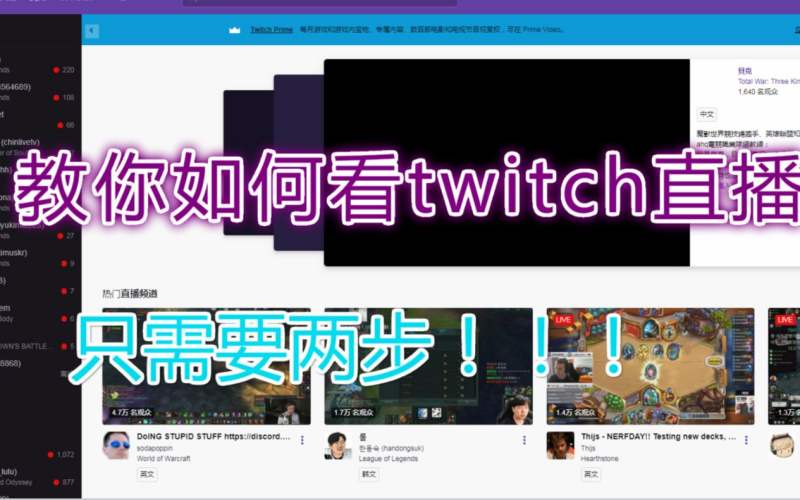Go to the 한동숙 (handongsuk) channel name
The height and width of the screenshot is (500, 800).
pyautogui.click(x=391, y=448)
